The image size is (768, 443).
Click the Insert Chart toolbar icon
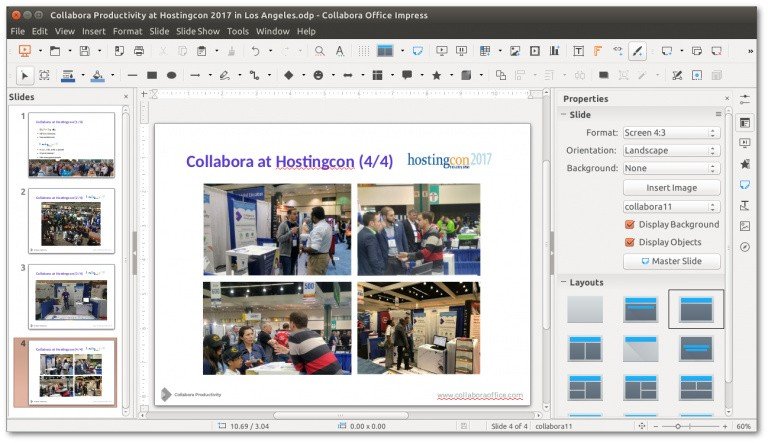[553, 50]
